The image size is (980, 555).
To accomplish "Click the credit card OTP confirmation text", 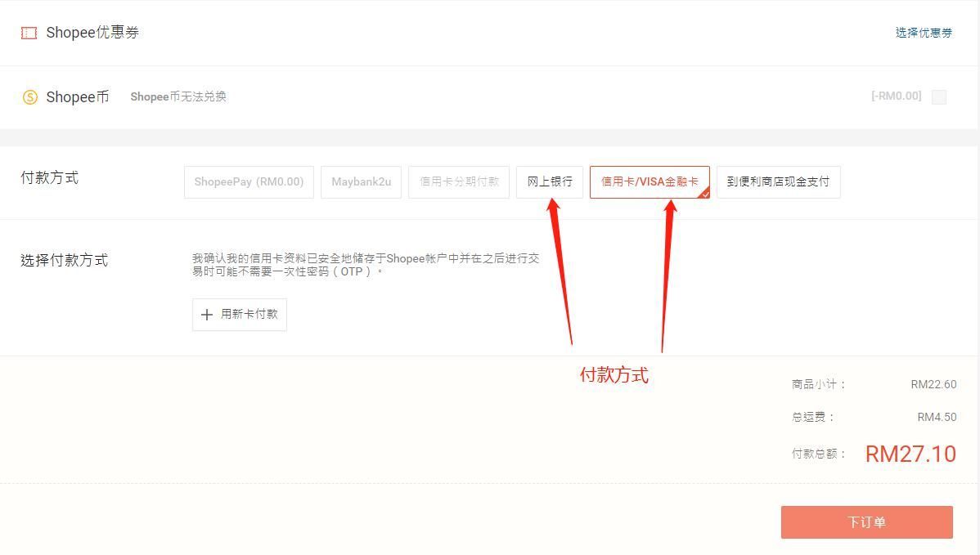I will [366, 265].
